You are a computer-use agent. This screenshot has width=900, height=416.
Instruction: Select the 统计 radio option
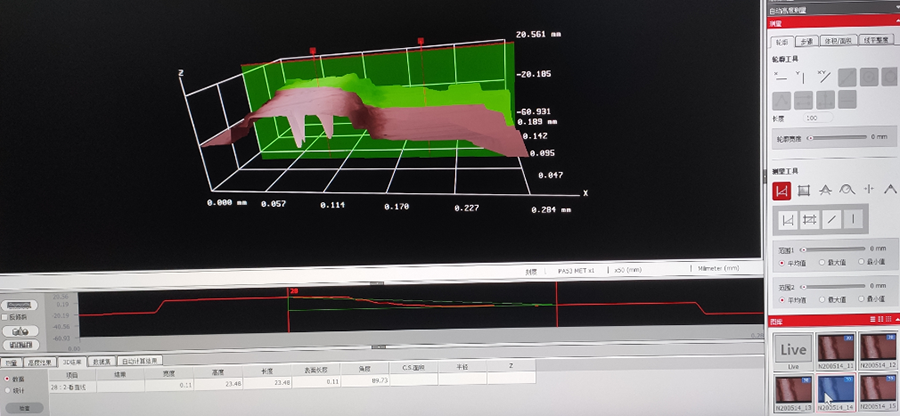tap(8, 392)
